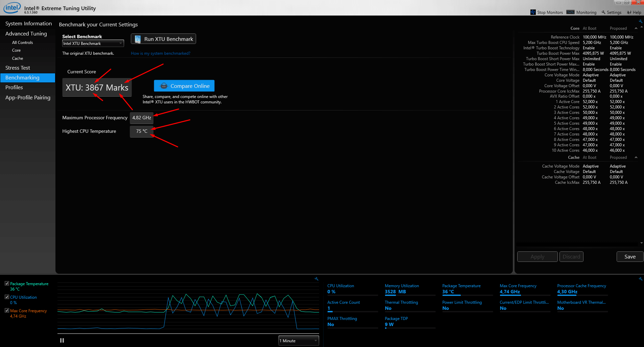Toggle the CPU Utilization graph checkbox
This screenshot has width=644, height=347.
pyautogui.click(x=7, y=297)
